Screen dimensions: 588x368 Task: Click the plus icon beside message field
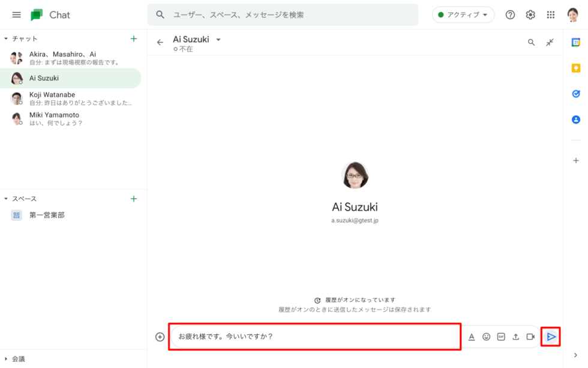(160, 337)
